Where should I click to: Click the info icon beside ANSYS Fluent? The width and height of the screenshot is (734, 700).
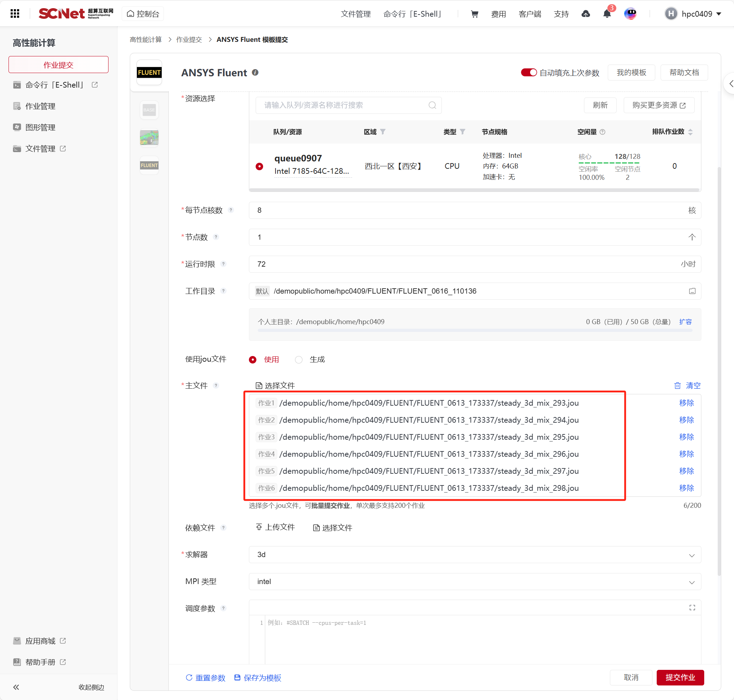click(x=255, y=72)
